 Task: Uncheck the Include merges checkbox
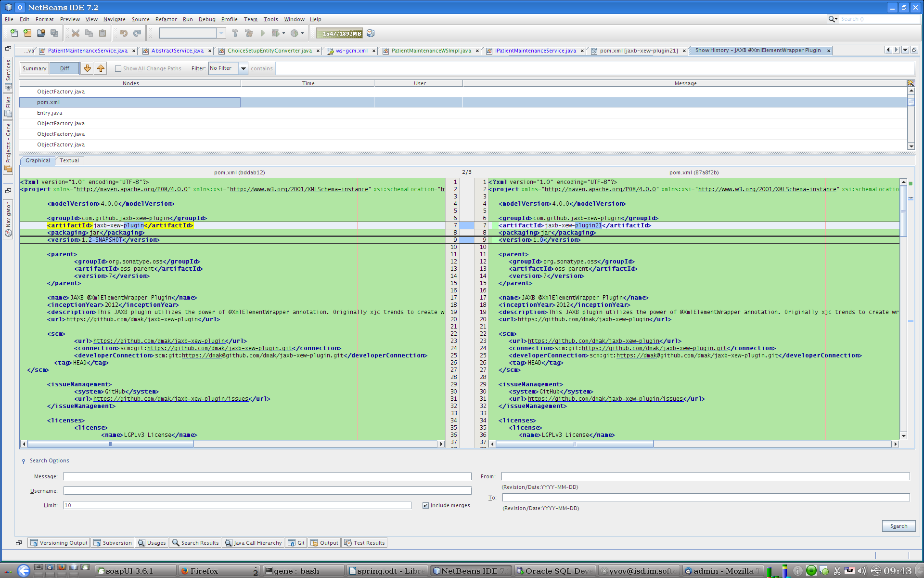click(425, 505)
